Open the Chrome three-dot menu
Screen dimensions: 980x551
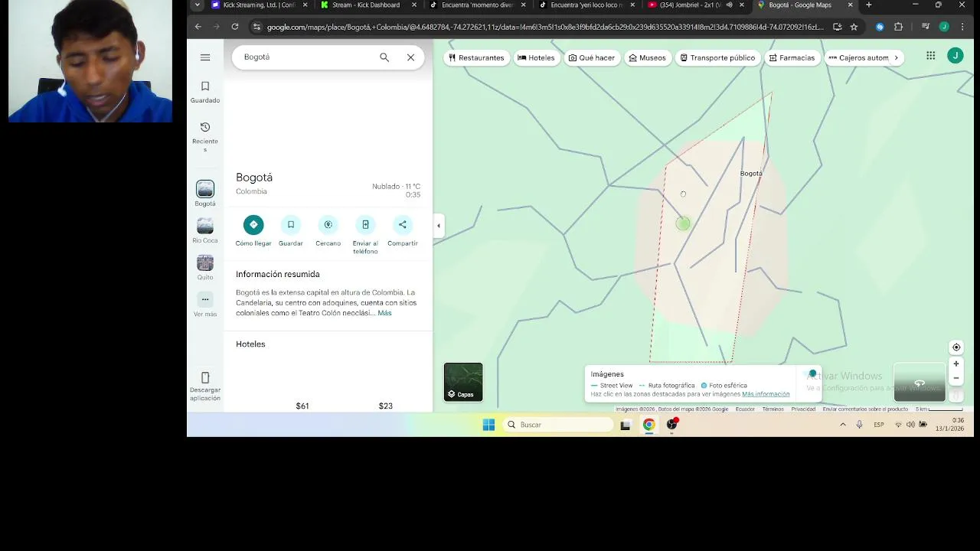click(962, 27)
